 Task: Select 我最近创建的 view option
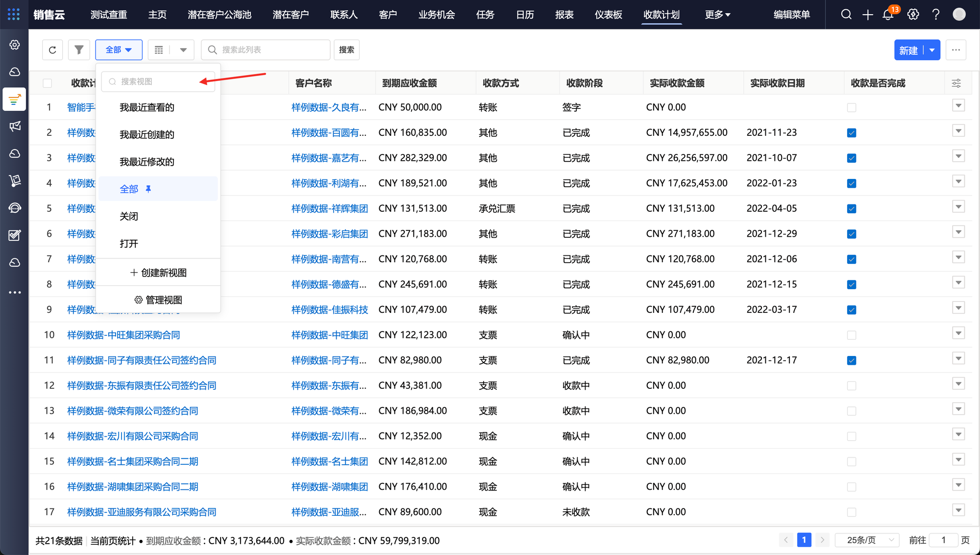pyautogui.click(x=147, y=134)
